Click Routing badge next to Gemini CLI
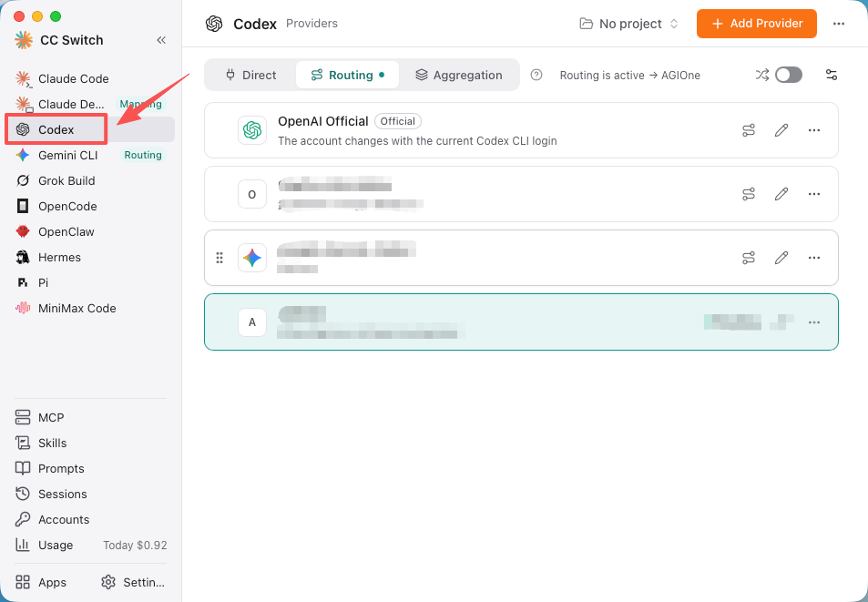Viewport: 868px width, 602px height. click(143, 155)
